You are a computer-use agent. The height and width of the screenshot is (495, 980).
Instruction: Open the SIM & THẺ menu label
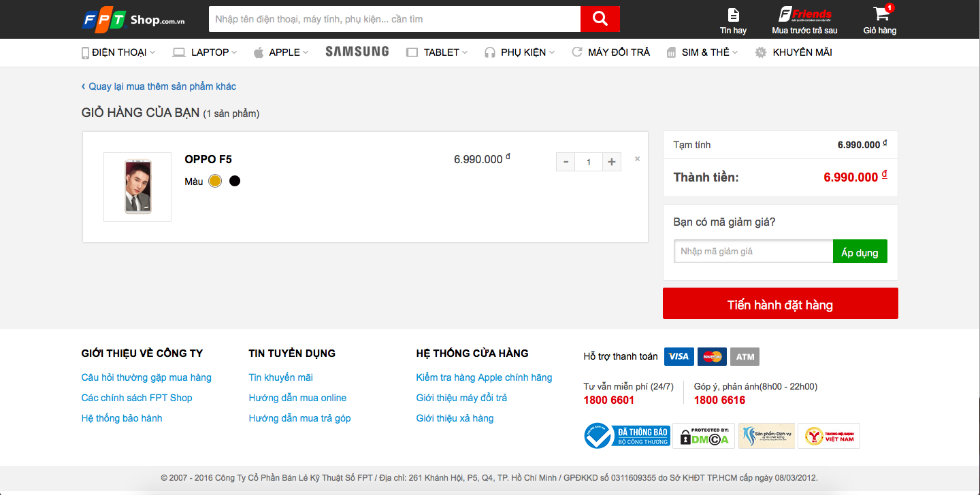tap(705, 52)
